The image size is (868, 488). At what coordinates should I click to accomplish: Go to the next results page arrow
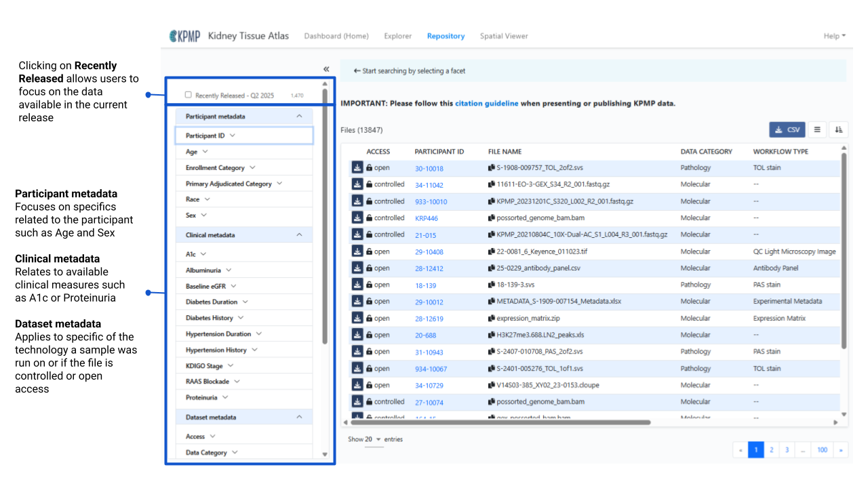point(842,449)
